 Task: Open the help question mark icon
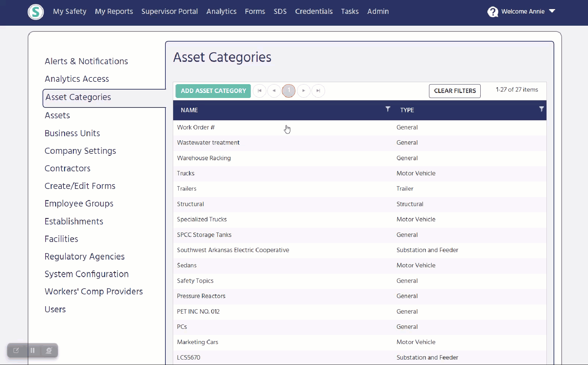pos(493,12)
